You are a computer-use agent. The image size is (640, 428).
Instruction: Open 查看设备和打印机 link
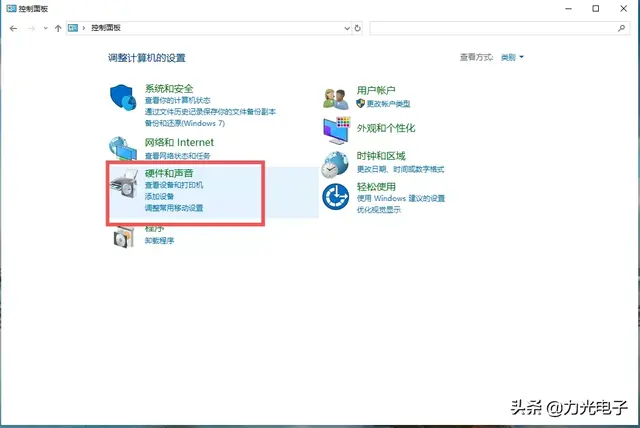[174, 185]
